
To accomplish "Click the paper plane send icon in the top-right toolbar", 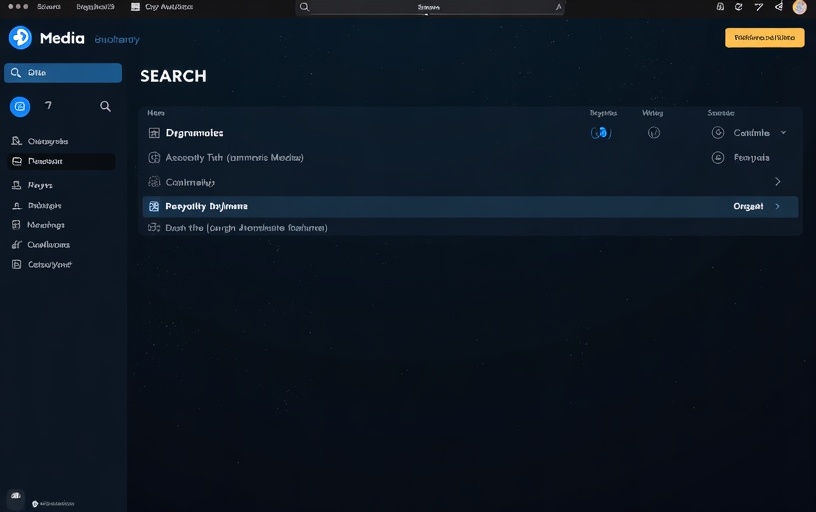I will coord(759,7).
